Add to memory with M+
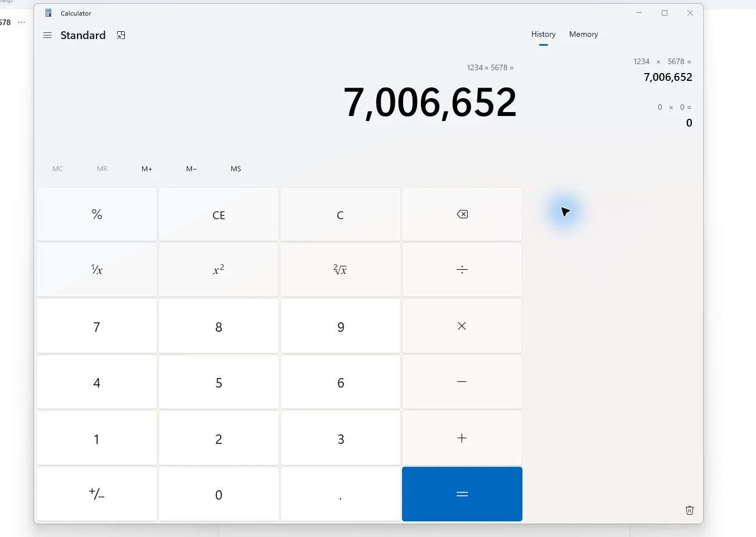Viewport: 756px width, 537px height. tap(147, 168)
